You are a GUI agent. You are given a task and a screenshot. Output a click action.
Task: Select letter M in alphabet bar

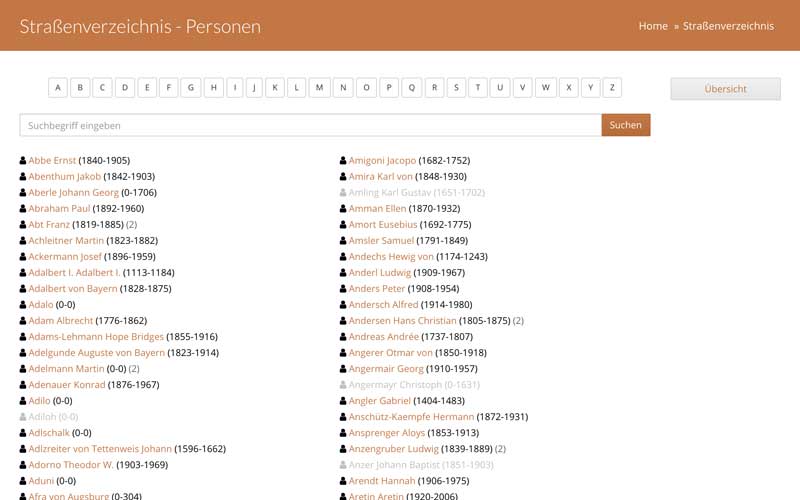click(319, 88)
